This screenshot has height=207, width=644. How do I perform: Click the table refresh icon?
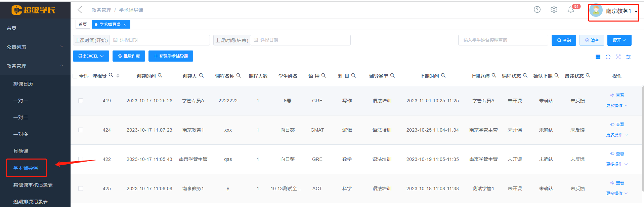608,57
